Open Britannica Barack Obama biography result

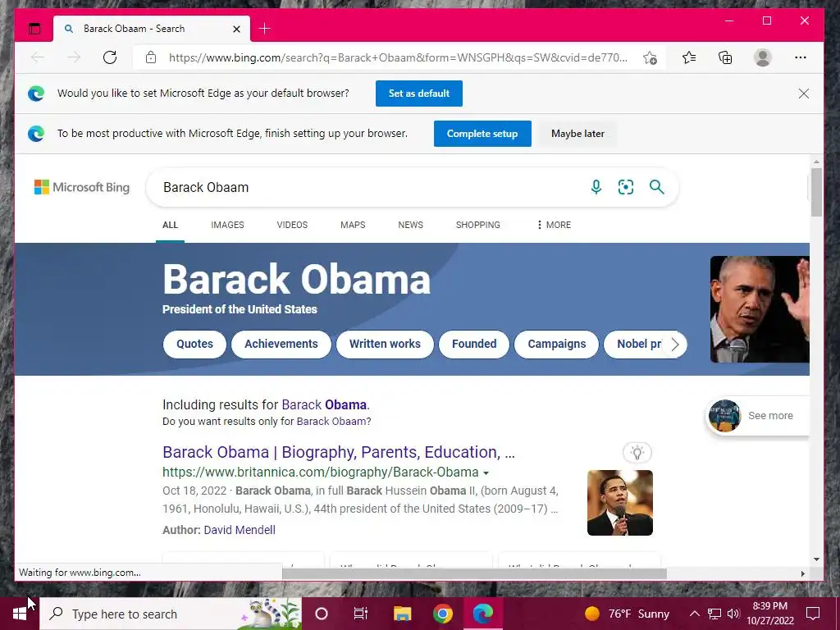tap(339, 452)
